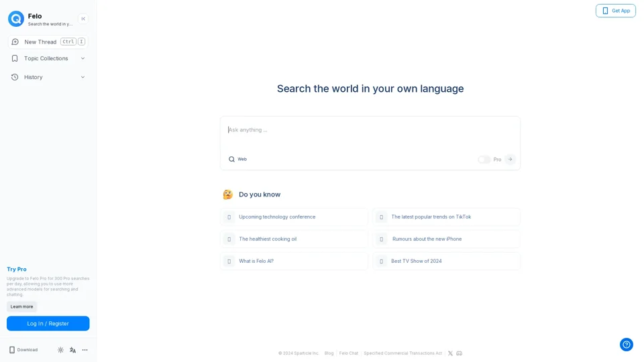This screenshot has height=362, width=644.
Task: Open the Blog footer link
Action: pos(329,353)
